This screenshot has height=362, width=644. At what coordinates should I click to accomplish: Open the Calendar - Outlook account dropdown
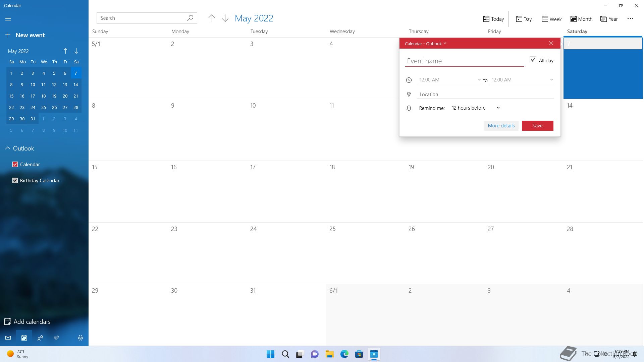[425, 44]
